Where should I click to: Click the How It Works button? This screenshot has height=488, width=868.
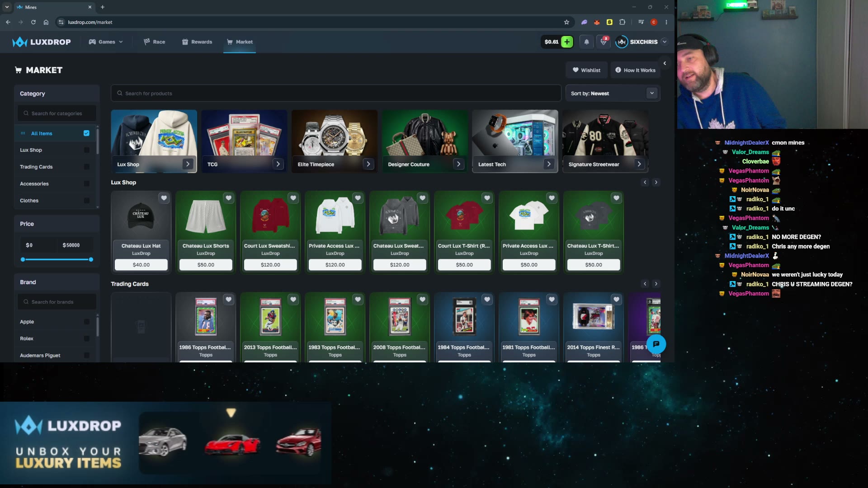(x=635, y=70)
